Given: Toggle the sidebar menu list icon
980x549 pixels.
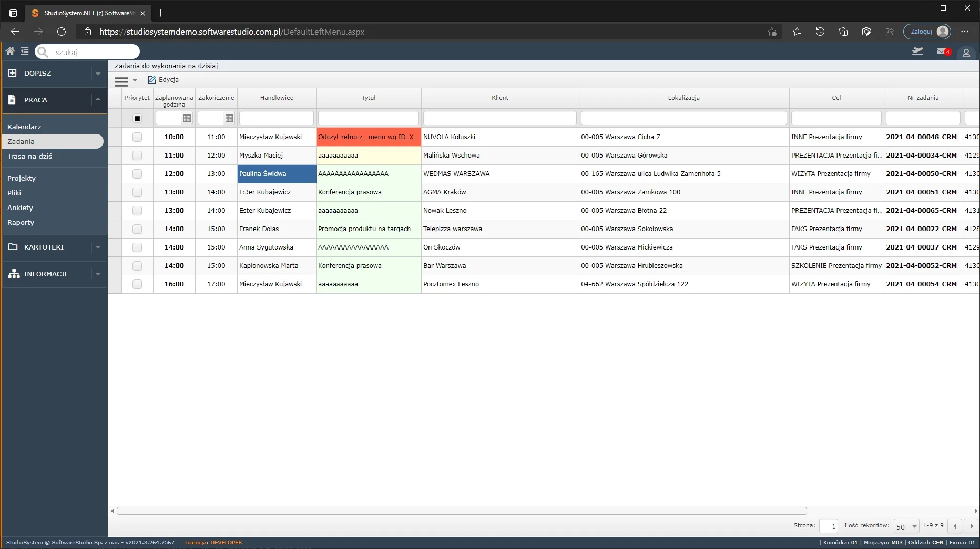Looking at the screenshot, I should pyautogui.click(x=25, y=51).
